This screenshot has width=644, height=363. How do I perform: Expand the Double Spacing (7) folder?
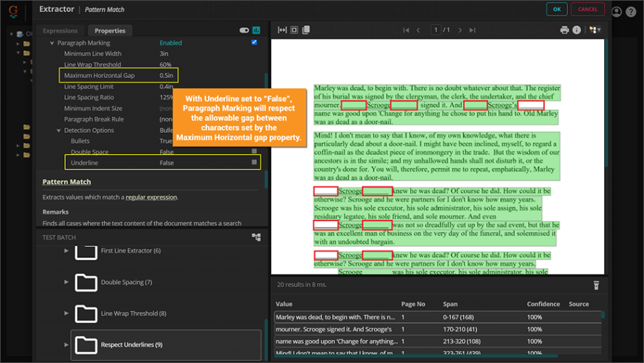click(66, 282)
